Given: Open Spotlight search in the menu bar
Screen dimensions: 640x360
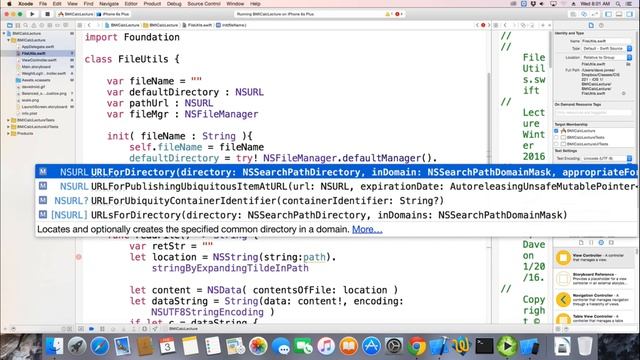Looking at the screenshot, I should coord(619,4).
